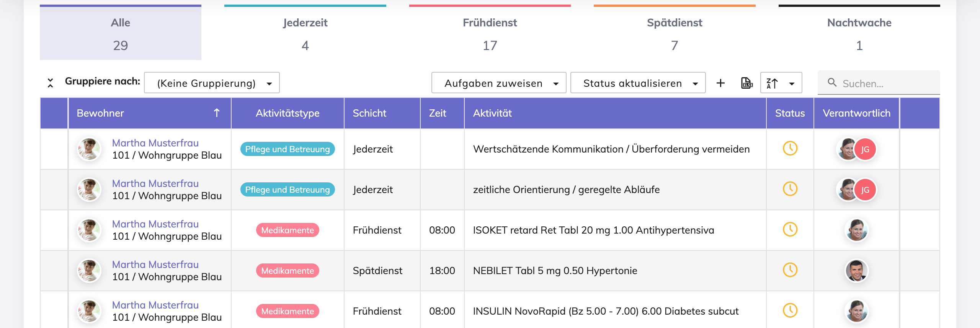Click the Suchen search field
This screenshot has width=980, height=328.
coord(888,83)
